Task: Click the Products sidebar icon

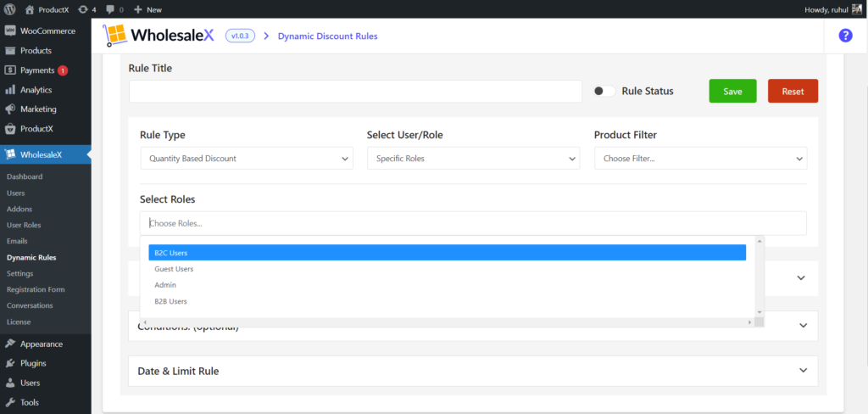Action: tap(10, 50)
